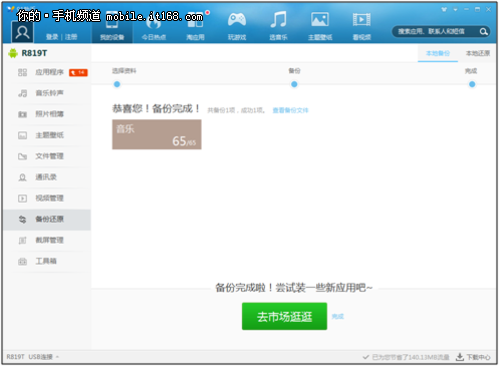The width and height of the screenshot is (500, 366).
Task: Open the 选音乐 music note section
Action: (278, 27)
